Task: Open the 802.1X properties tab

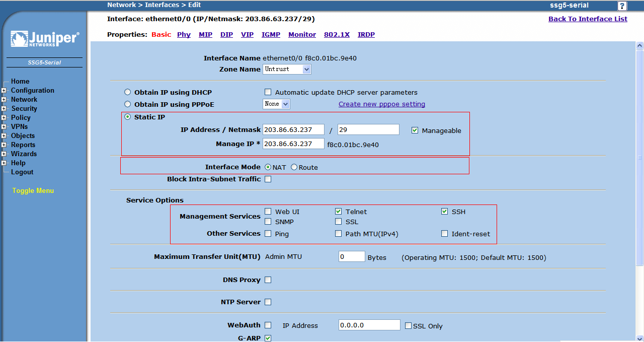Action: (x=337, y=35)
